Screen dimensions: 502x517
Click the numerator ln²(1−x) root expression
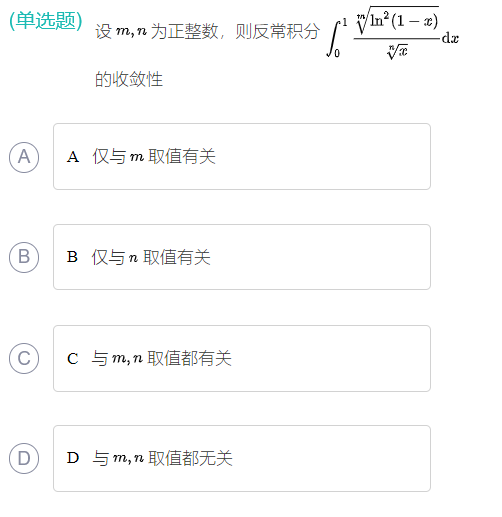(x=397, y=20)
